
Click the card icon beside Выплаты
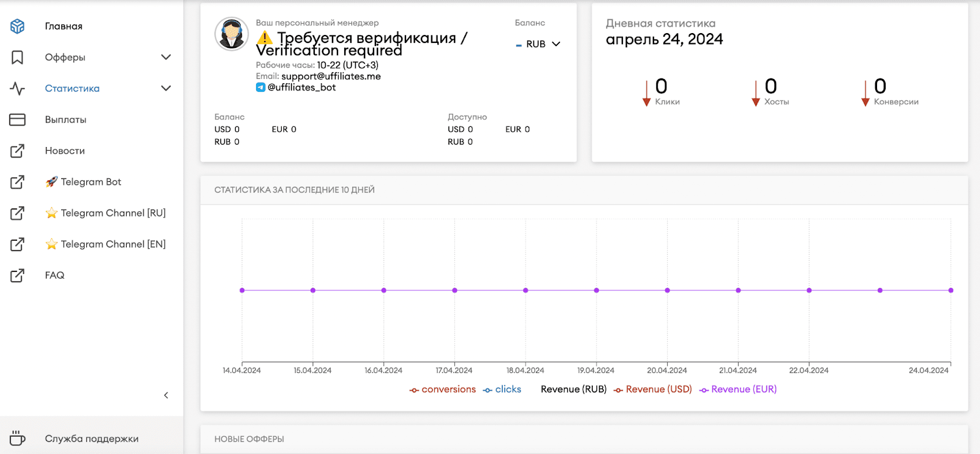17,119
